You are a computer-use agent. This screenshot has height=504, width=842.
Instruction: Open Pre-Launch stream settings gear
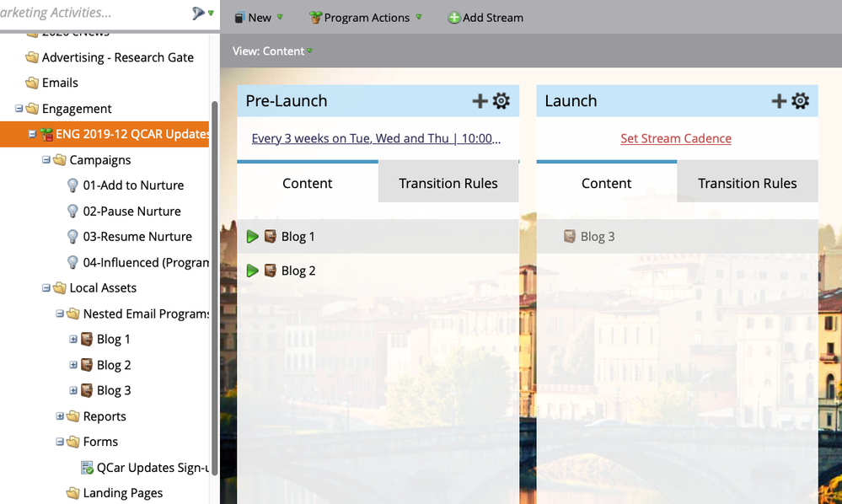click(501, 101)
